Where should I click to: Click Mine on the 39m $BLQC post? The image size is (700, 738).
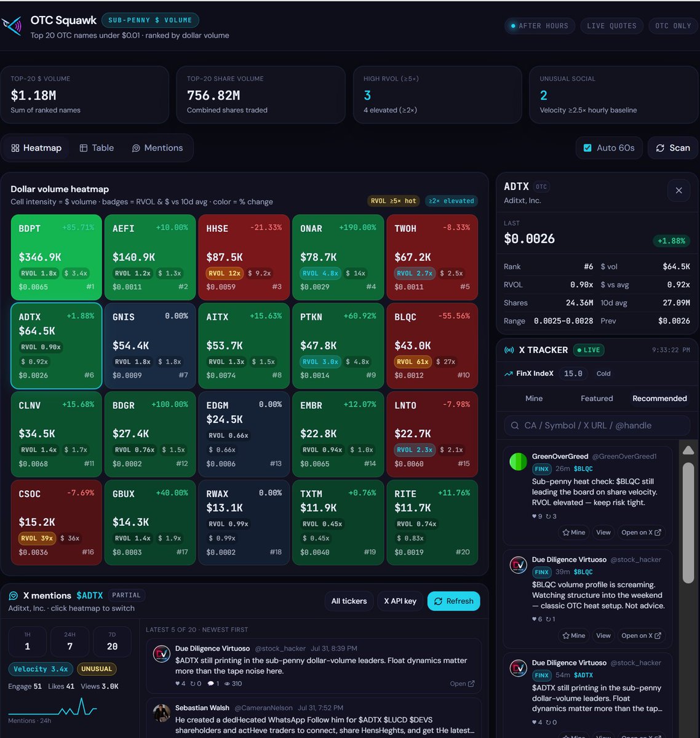click(x=573, y=636)
